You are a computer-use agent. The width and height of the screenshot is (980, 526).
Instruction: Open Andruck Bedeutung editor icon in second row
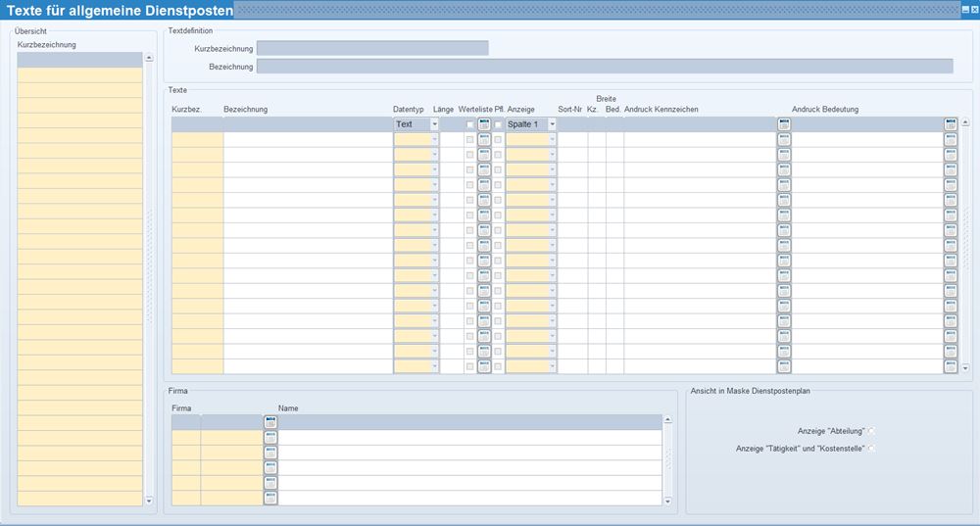click(x=951, y=139)
